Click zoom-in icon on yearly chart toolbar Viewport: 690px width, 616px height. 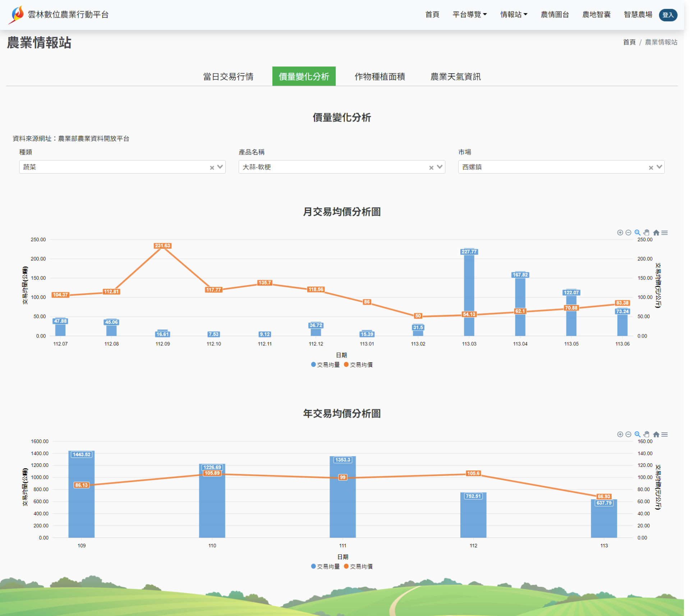click(x=620, y=434)
